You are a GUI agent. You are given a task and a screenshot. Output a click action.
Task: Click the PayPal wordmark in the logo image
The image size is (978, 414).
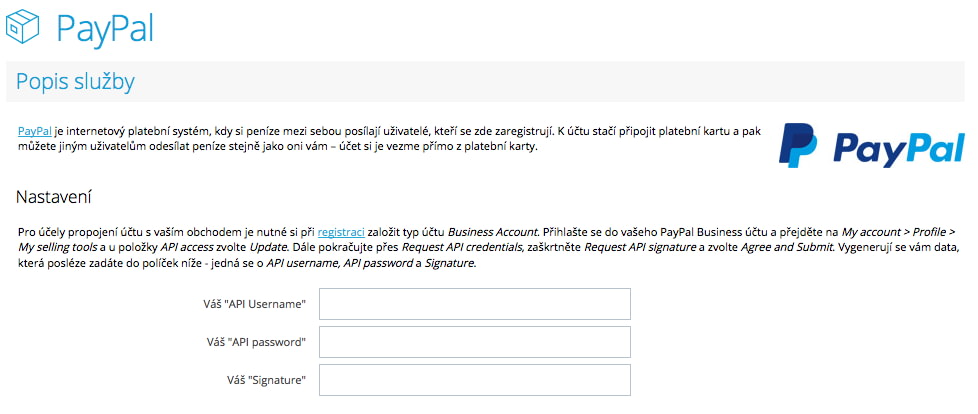tap(899, 148)
